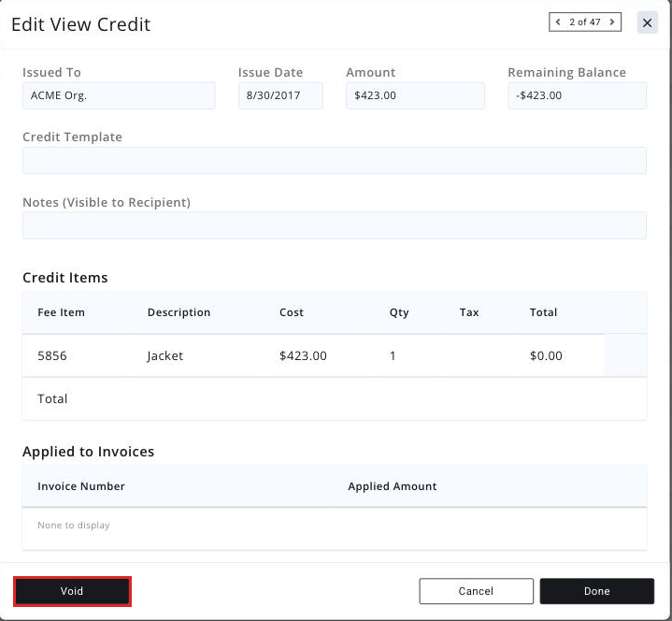The width and height of the screenshot is (672, 621).
Task: Click the Issue Date field
Action: (x=280, y=95)
